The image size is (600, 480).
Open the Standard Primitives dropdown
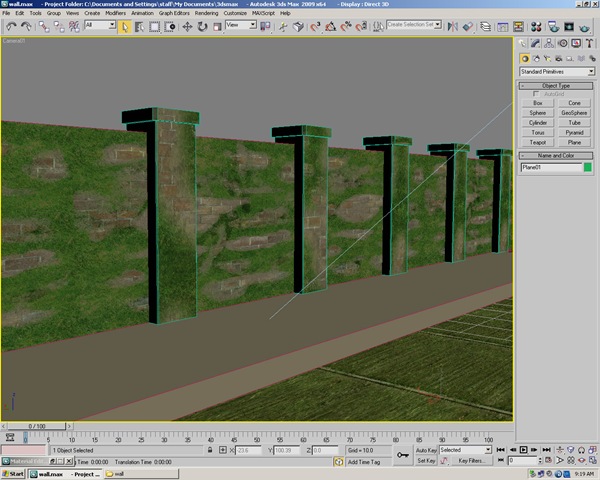pos(556,72)
